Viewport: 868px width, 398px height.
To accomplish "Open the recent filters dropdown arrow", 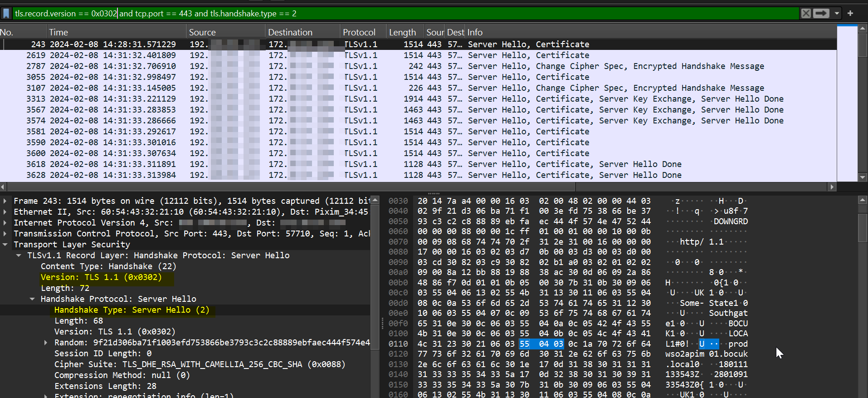I will pyautogui.click(x=837, y=14).
